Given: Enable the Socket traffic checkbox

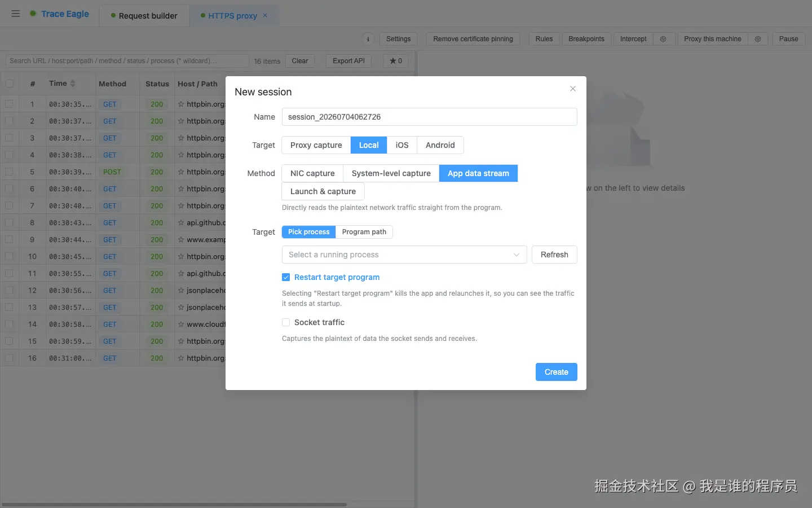Looking at the screenshot, I should tap(286, 322).
